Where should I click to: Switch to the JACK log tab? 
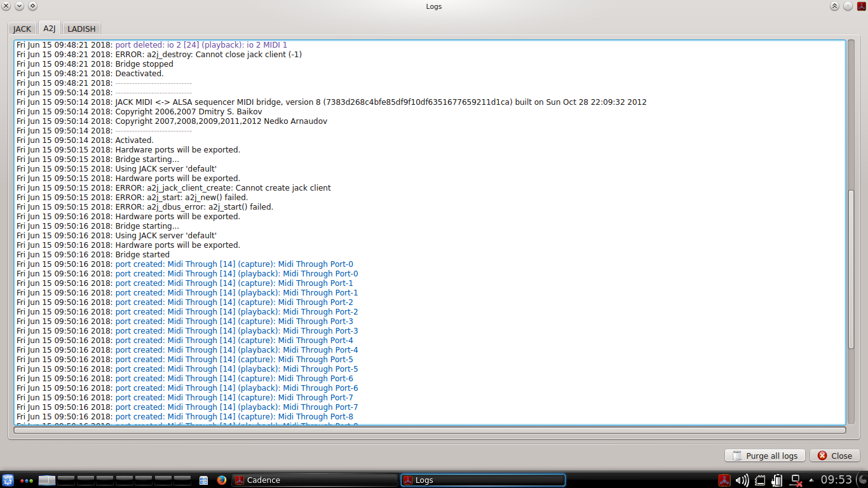pyautogui.click(x=22, y=29)
